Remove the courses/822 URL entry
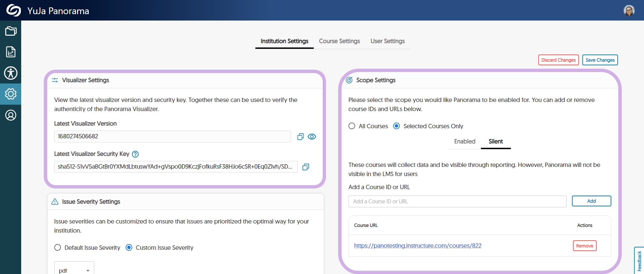644x274 pixels. (584, 246)
